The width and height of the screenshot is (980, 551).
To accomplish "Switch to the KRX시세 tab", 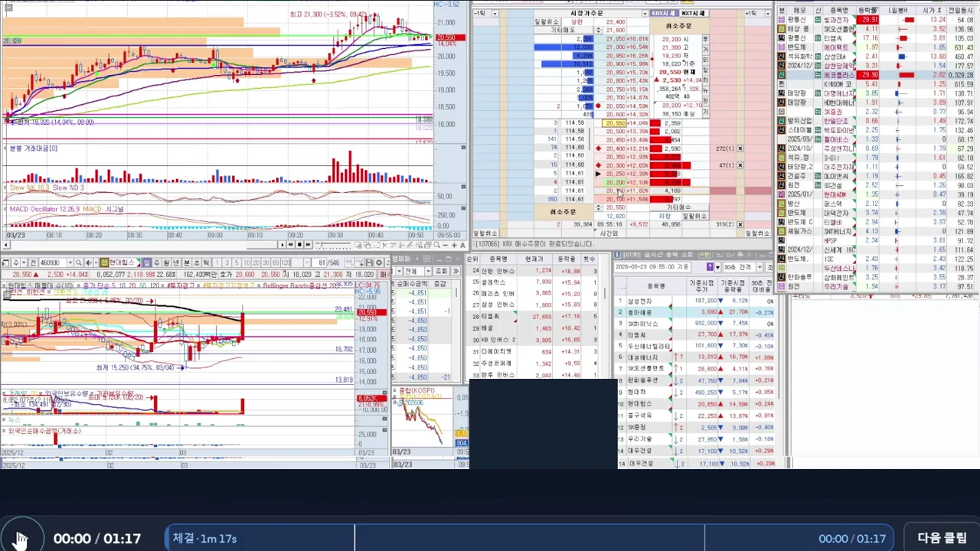I will coord(664,13).
